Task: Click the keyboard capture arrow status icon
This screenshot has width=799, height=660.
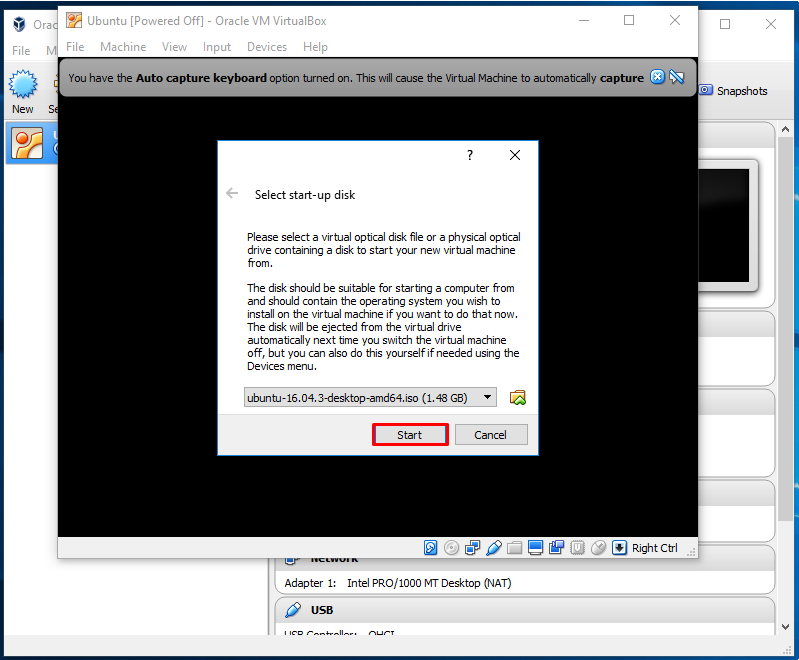Action: click(x=619, y=548)
